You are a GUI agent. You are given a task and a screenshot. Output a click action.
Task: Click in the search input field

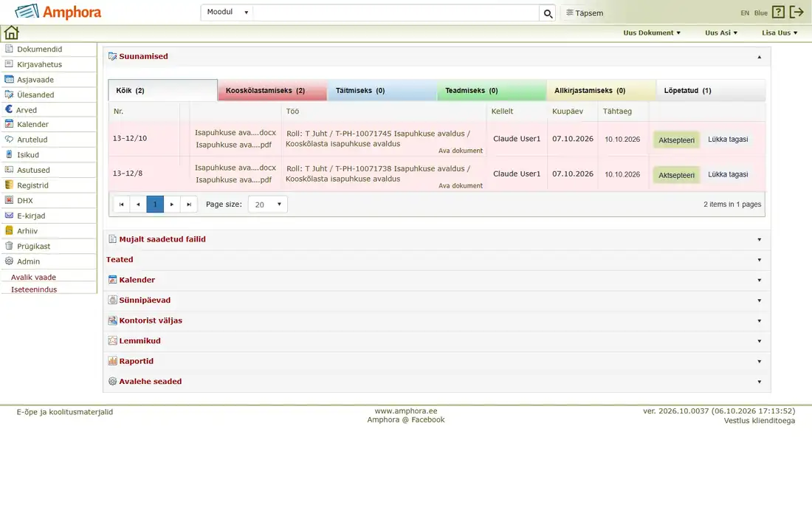pyautogui.click(x=396, y=13)
